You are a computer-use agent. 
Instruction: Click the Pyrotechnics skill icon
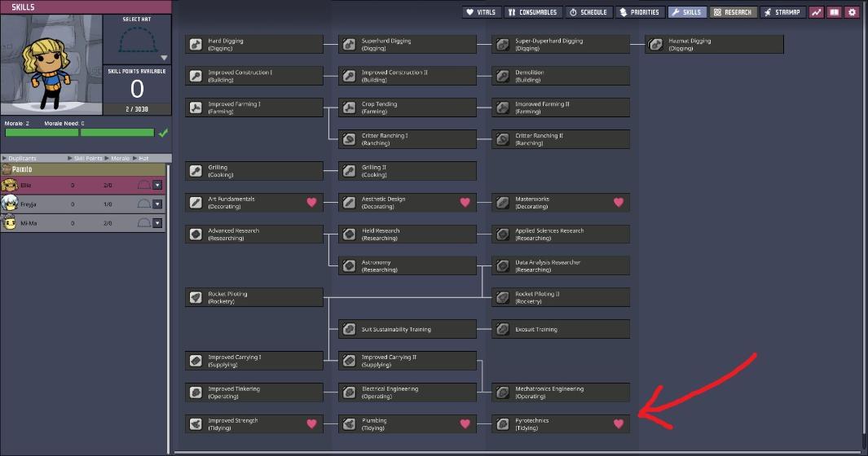(x=502, y=424)
